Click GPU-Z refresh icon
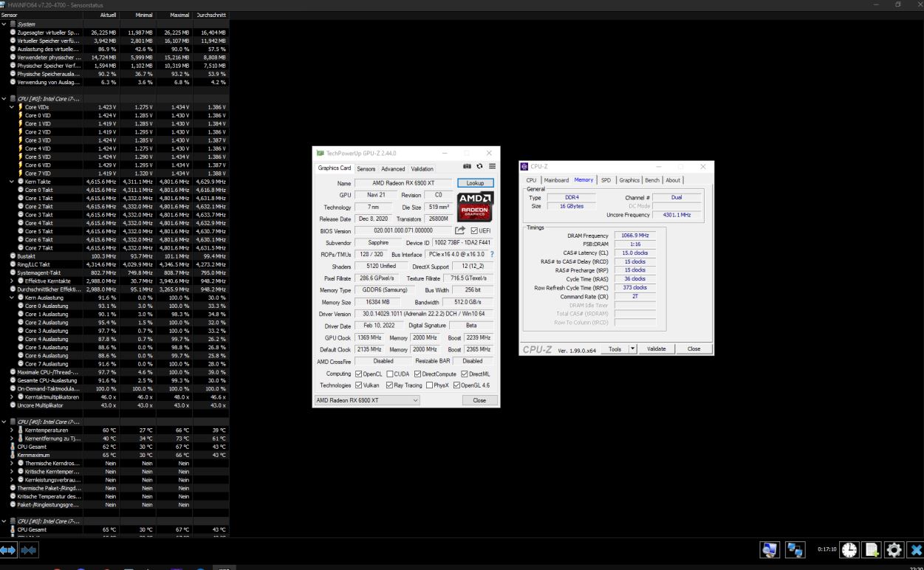Viewport: 924px width, 570px height. tap(479, 168)
